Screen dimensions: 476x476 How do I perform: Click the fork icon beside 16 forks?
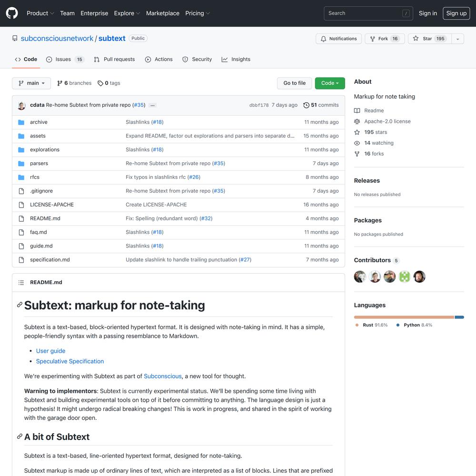pyautogui.click(x=357, y=154)
